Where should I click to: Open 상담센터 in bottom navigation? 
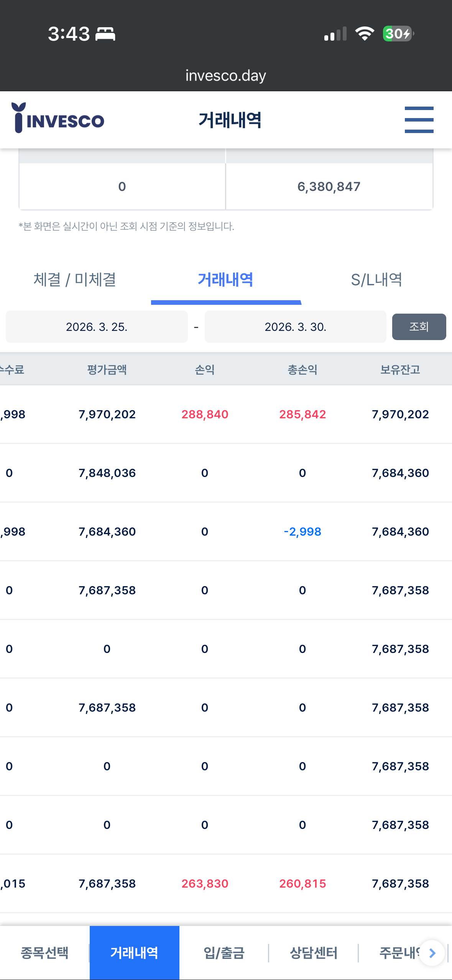click(x=314, y=953)
